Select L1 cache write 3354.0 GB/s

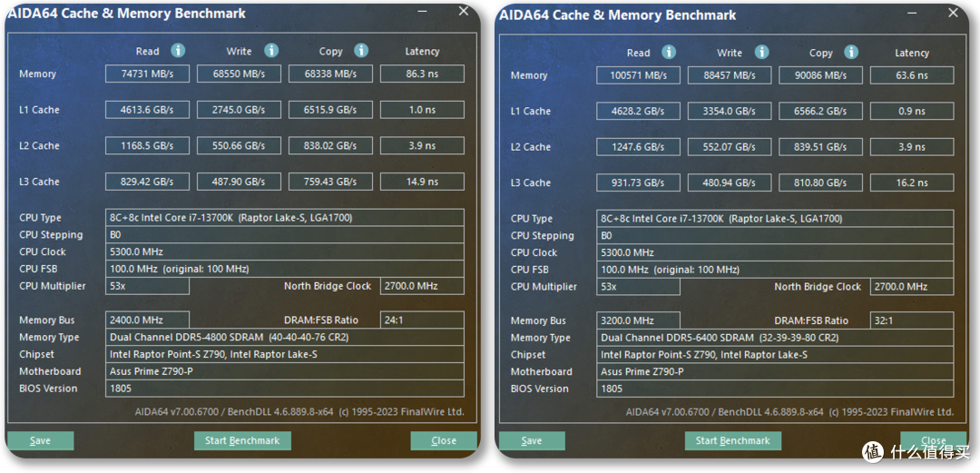tap(730, 112)
